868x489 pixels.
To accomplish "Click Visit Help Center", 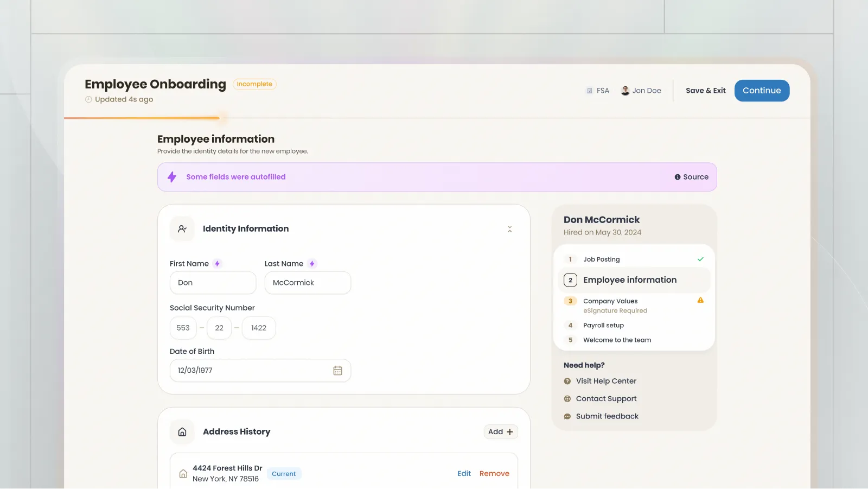I will (x=606, y=382).
